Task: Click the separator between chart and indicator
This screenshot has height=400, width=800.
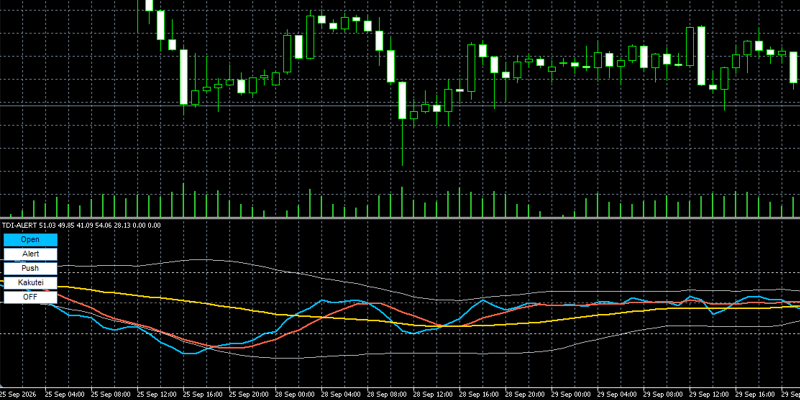Action: [400, 218]
